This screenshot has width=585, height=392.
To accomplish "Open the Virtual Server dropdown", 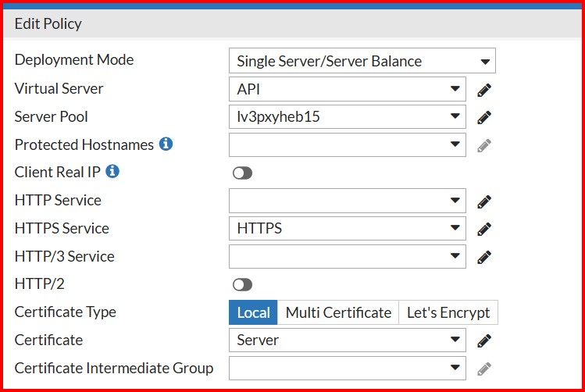I will coord(348,89).
